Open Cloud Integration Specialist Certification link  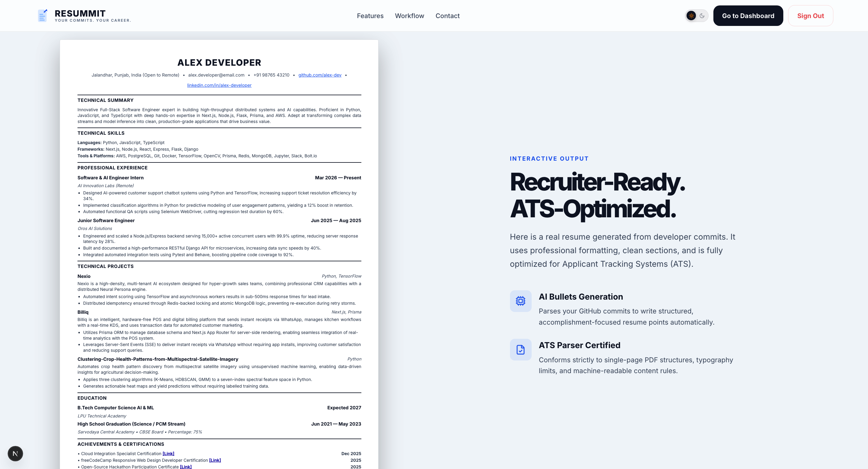pyautogui.click(x=168, y=454)
